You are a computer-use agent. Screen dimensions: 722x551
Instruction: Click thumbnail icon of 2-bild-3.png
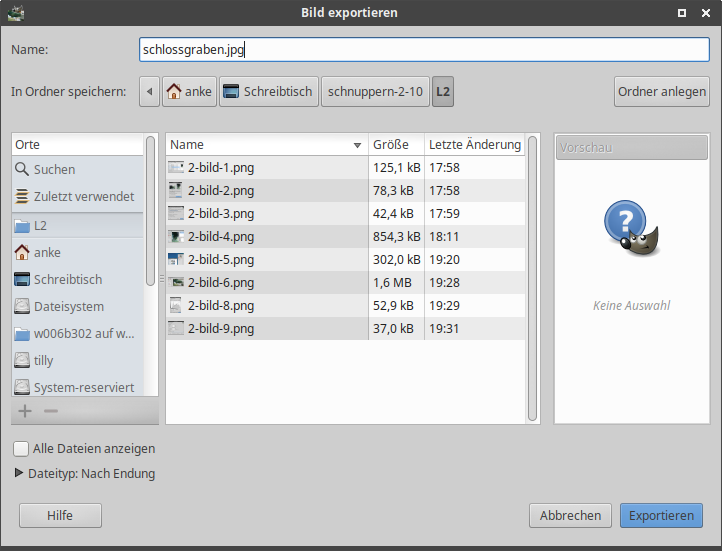tap(176, 214)
